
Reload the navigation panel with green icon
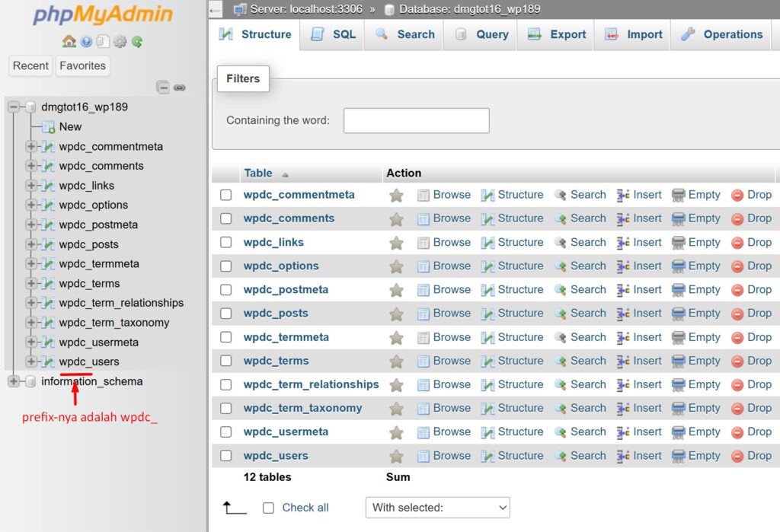pos(137,42)
